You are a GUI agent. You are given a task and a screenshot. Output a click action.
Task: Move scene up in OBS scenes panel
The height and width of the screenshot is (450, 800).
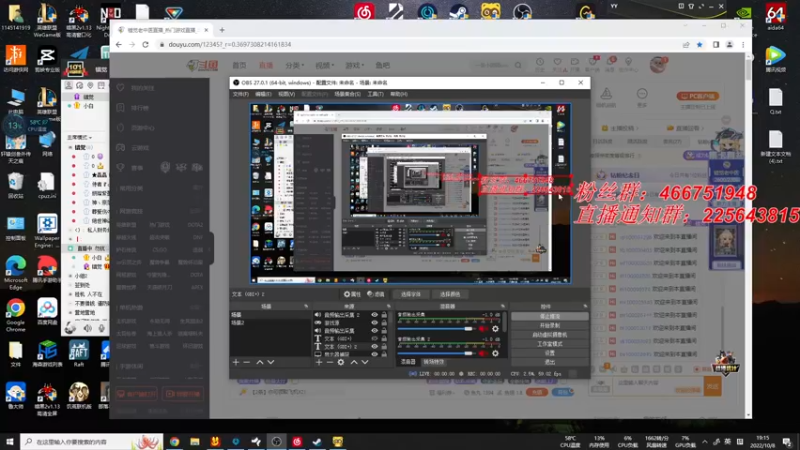[x=260, y=362]
